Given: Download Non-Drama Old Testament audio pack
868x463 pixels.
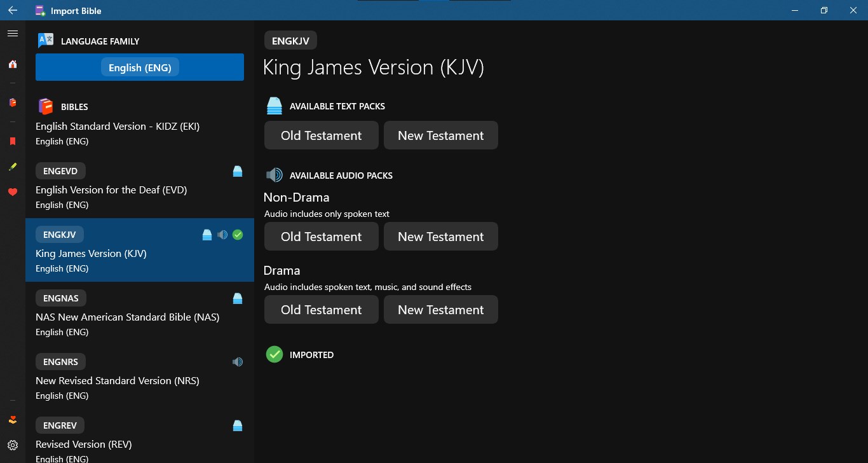Looking at the screenshot, I should pos(322,237).
